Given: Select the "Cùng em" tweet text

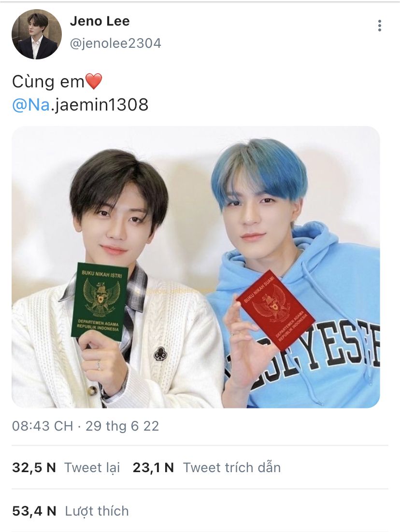Looking at the screenshot, I should 48,82.
